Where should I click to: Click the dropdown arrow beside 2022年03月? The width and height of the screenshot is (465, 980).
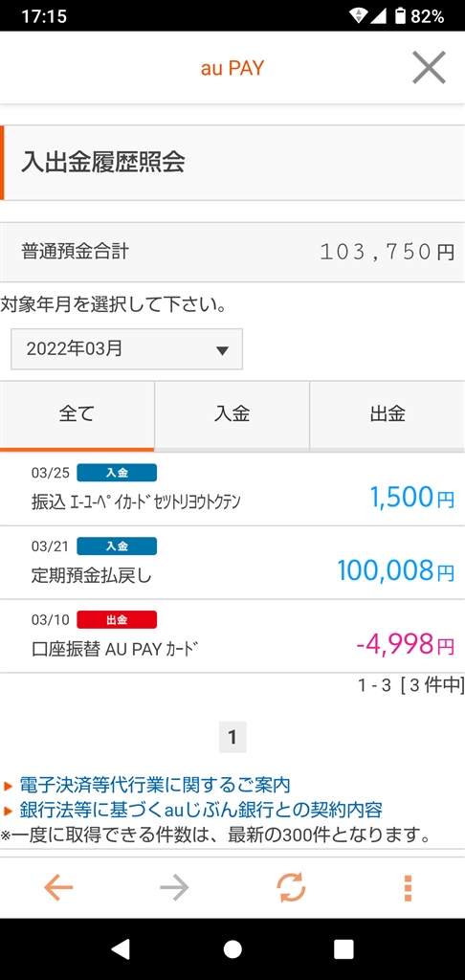tap(222, 350)
